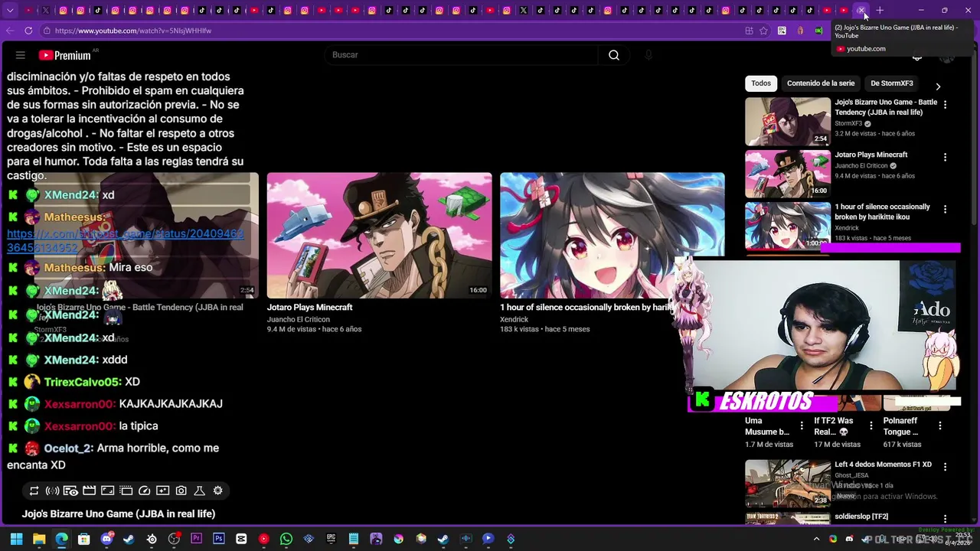Viewport: 980px width, 551px height.
Task: Focus the YouTube Buscar search field
Action: pyautogui.click(x=462, y=55)
